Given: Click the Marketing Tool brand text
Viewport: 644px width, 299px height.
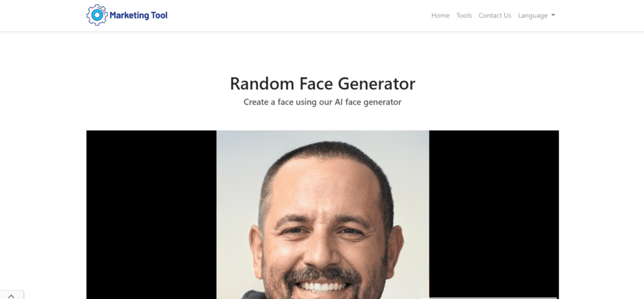Looking at the screenshot, I should tap(138, 15).
